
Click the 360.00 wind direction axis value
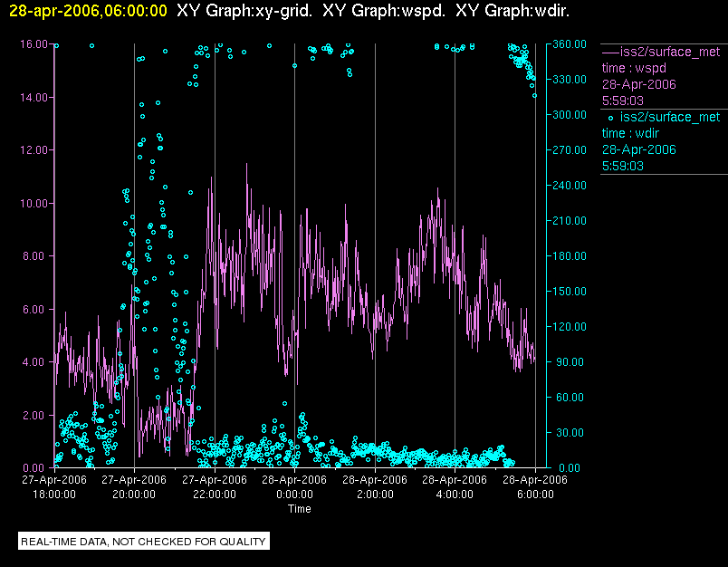pyautogui.click(x=570, y=44)
